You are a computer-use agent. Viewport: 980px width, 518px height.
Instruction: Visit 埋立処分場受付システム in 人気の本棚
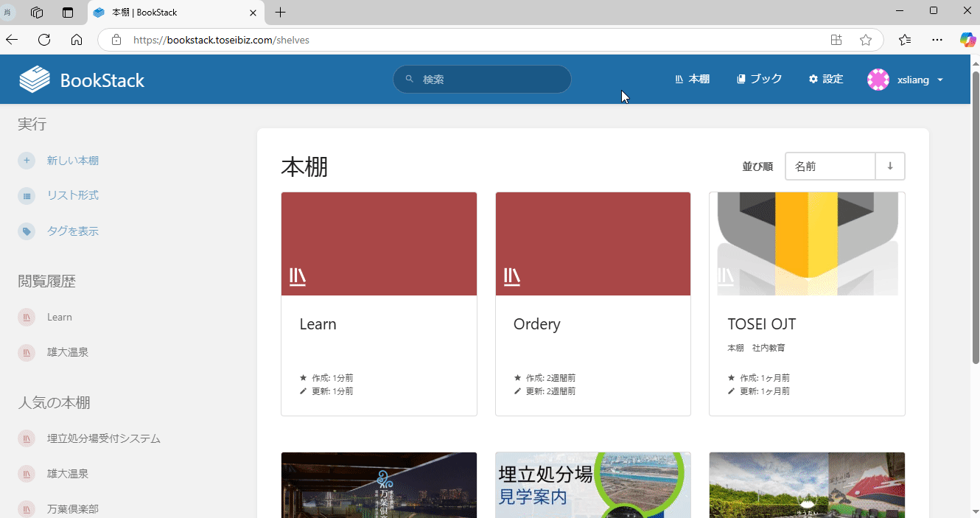tap(105, 438)
